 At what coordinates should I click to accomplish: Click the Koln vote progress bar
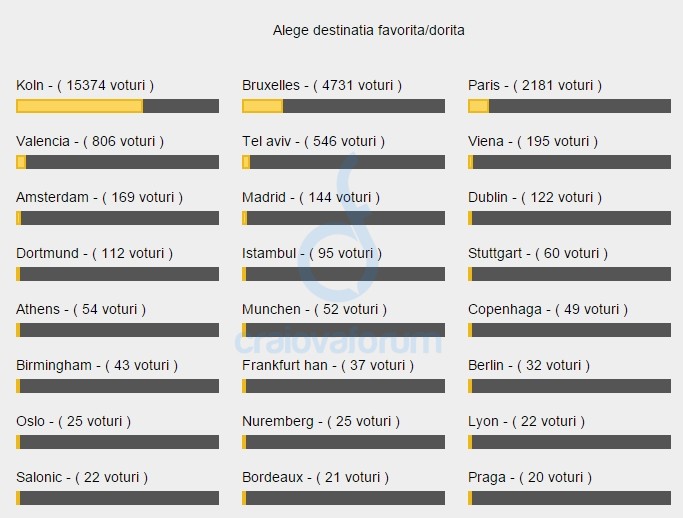click(x=118, y=106)
